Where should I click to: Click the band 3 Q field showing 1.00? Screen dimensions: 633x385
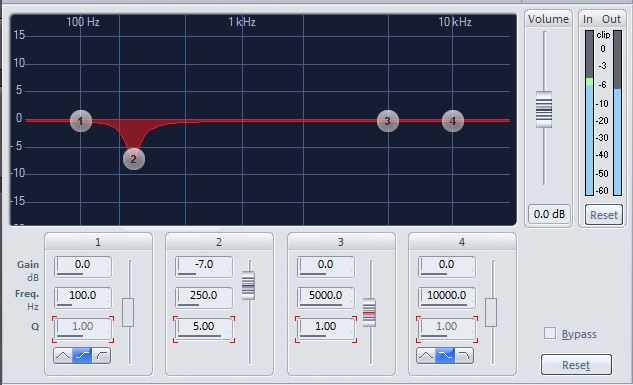(x=326, y=329)
